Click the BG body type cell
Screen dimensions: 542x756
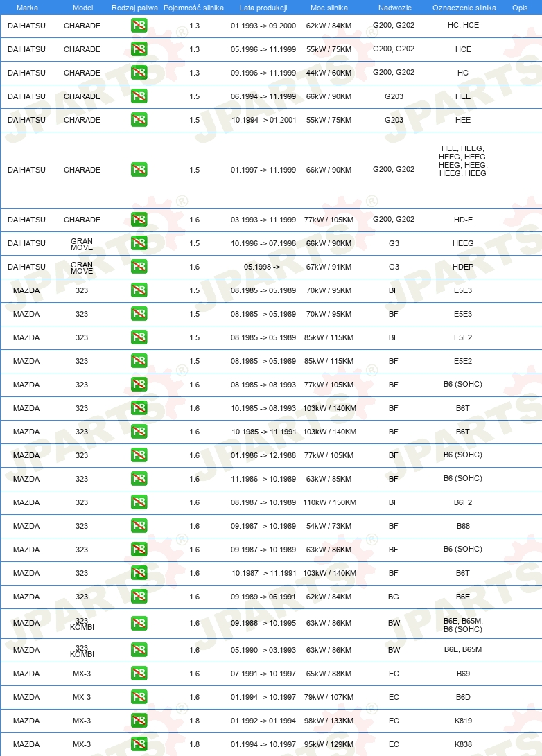(394, 597)
